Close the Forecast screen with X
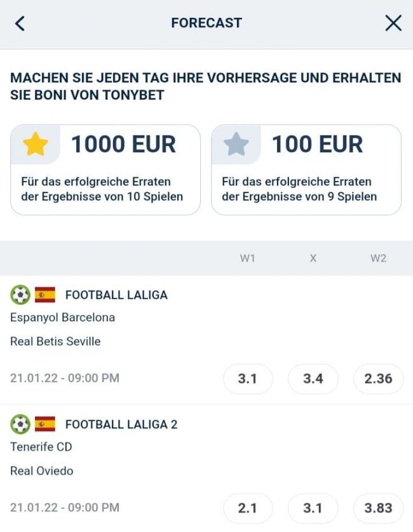Screen dimensions: 413x532 [393, 23]
